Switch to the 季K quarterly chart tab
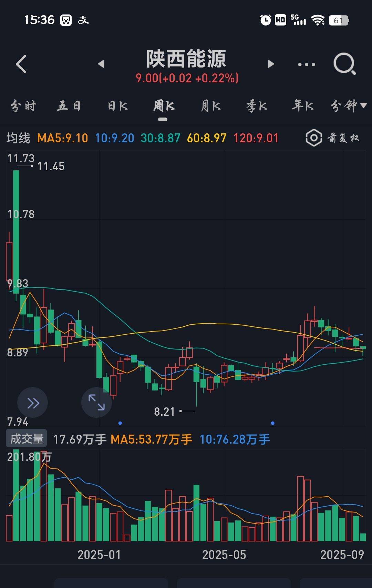 point(257,106)
